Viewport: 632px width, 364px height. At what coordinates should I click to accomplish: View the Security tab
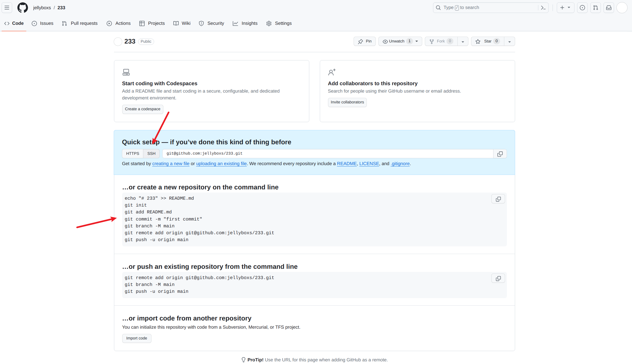point(211,23)
